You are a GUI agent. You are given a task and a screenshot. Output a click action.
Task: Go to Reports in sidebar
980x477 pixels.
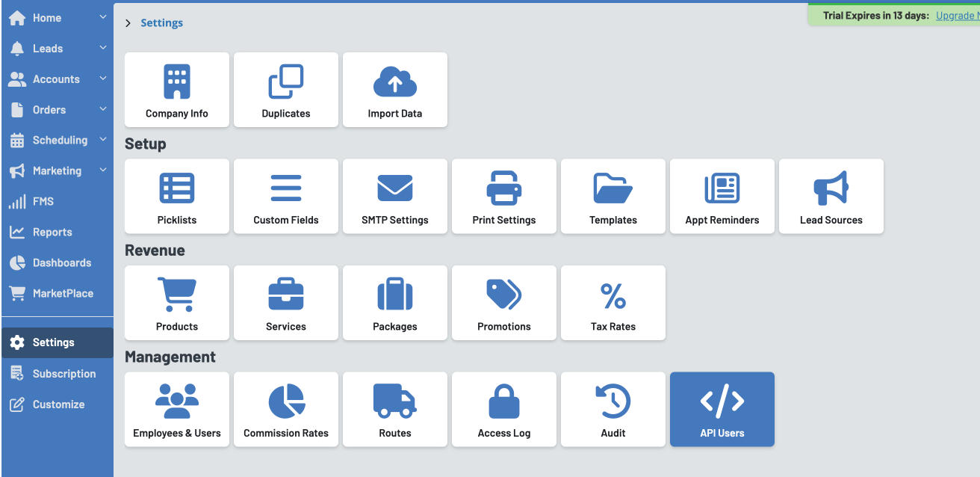[52, 232]
